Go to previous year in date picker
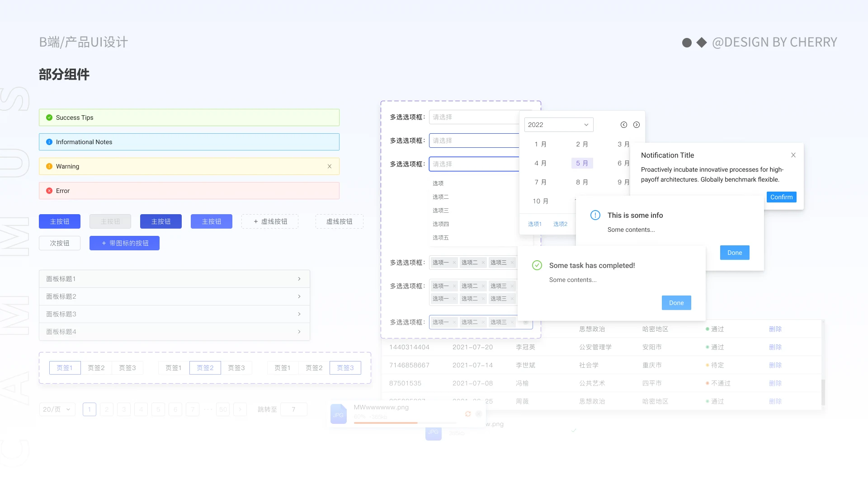The image size is (868, 488). pos(624,125)
